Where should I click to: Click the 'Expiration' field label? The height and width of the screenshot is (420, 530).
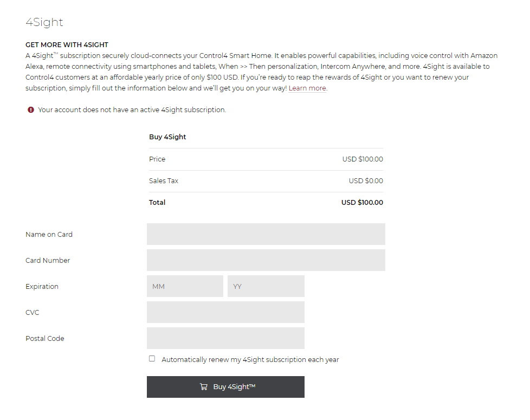[42, 287]
